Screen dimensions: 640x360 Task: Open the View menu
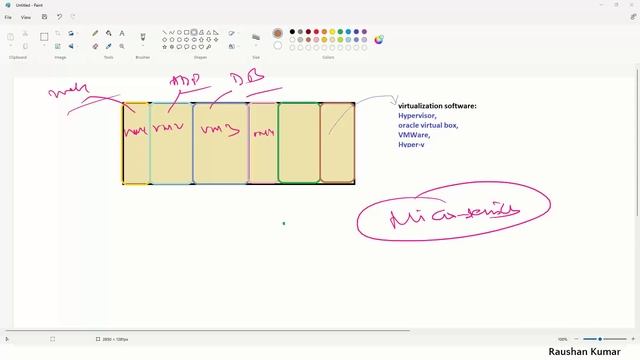26,17
